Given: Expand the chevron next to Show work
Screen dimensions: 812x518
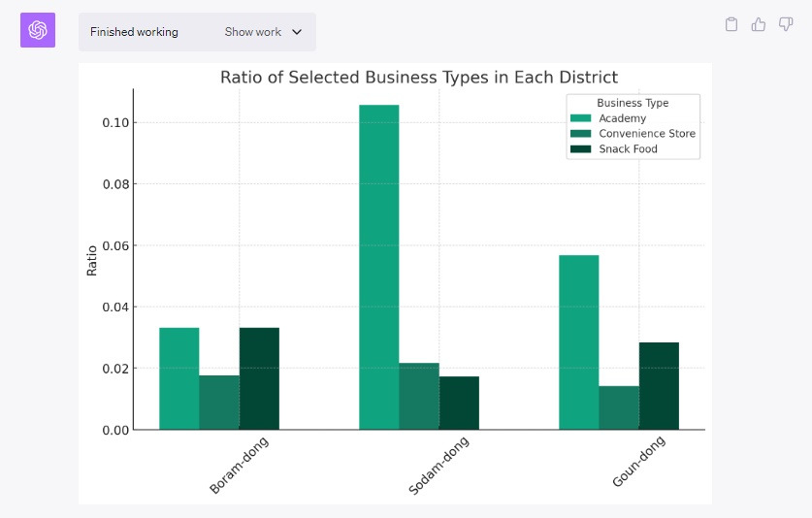Looking at the screenshot, I should (297, 32).
